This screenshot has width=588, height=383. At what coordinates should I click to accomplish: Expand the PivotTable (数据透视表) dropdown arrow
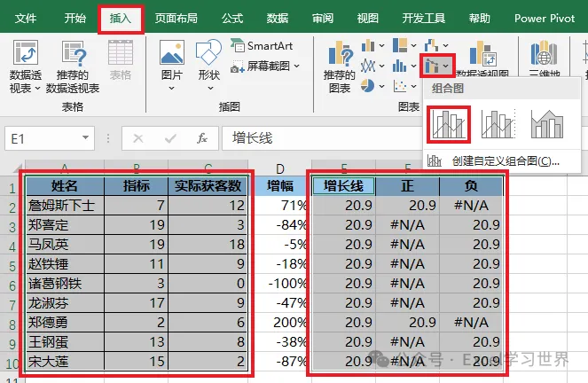click(x=37, y=89)
